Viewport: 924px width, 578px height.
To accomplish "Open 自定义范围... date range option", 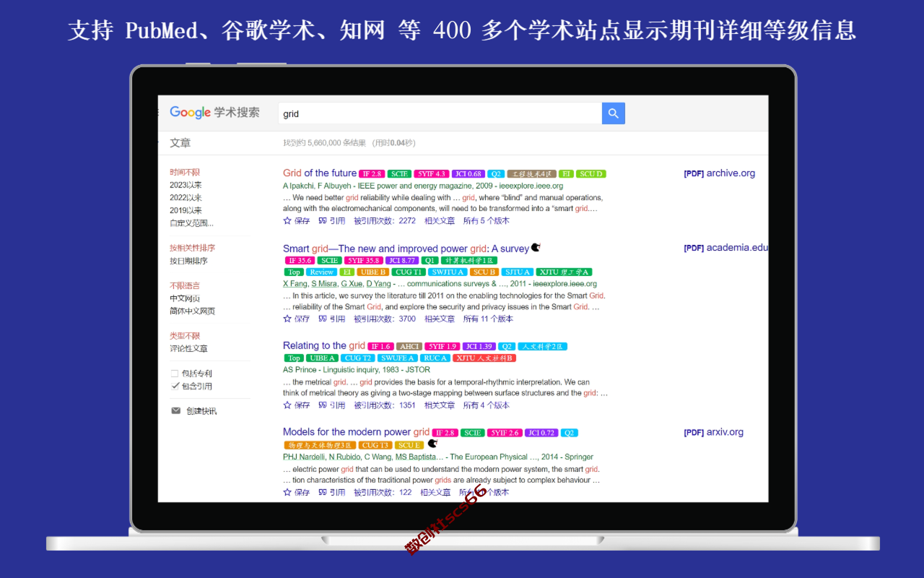I will (x=191, y=223).
